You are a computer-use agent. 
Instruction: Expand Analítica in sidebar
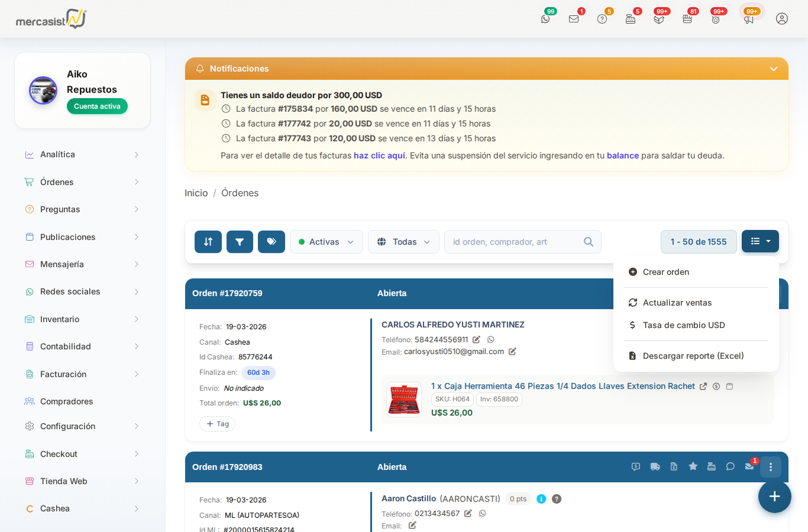click(x=82, y=154)
